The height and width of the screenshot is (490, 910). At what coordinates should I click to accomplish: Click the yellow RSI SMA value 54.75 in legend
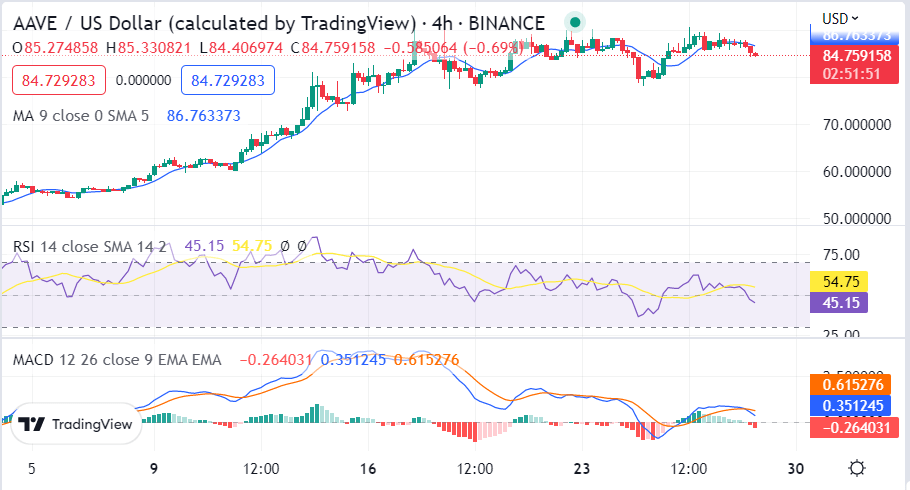point(252,246)
